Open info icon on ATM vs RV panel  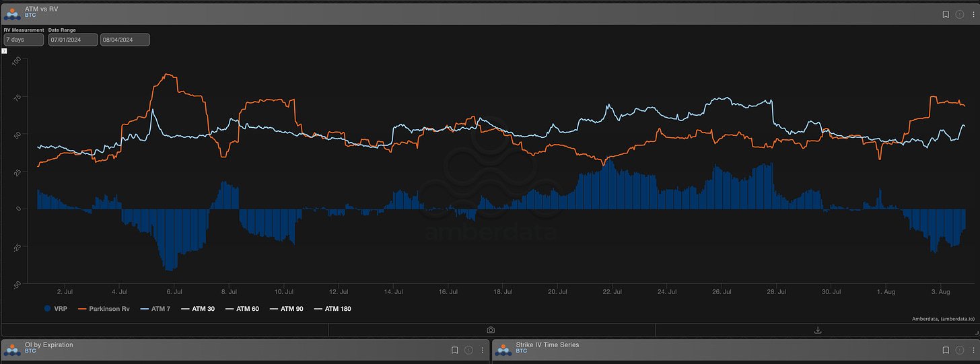click(959, 13)
